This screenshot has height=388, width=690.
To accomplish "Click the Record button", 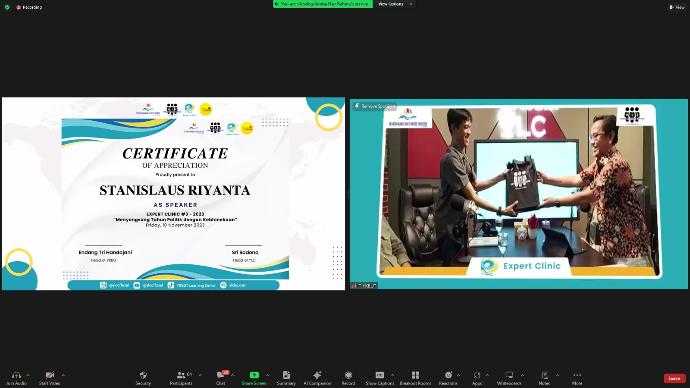I will [348, 377].
